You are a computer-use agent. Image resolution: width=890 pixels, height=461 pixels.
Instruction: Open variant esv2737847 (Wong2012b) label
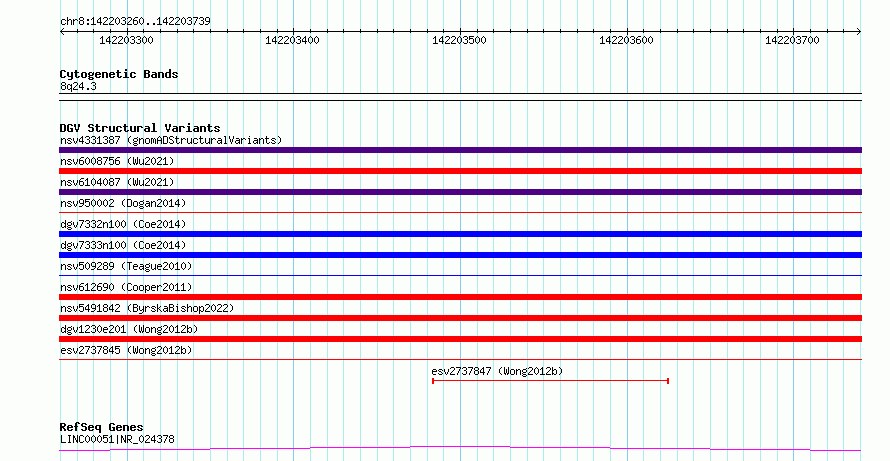[497, 371]
